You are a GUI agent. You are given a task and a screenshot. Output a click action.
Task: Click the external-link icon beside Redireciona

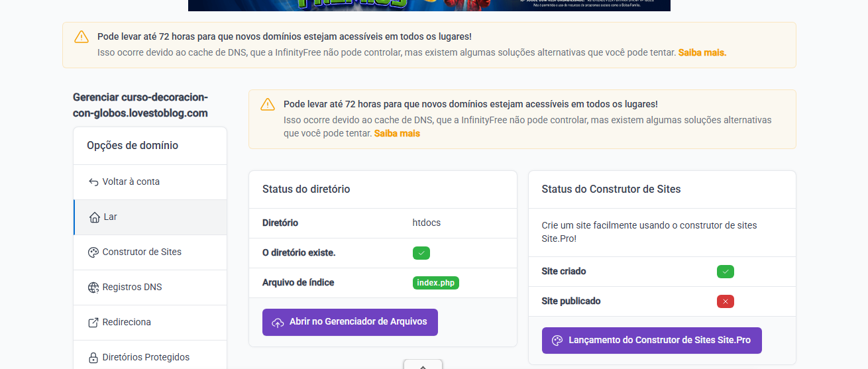(93, 323)
